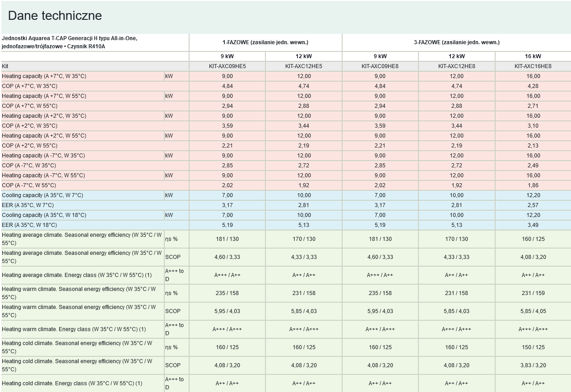This screenshot has height=392, width=571.
Task: Select kit model KIT-AXC09HE8
Action: 380,66
